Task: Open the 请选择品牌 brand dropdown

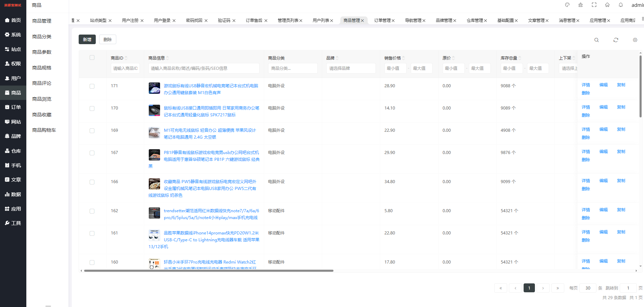Action: [x=351, y=68]
